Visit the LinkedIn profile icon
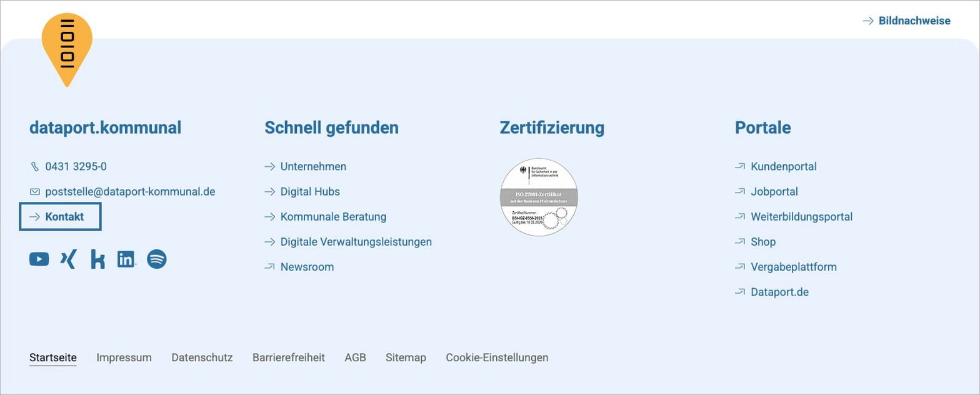 tap(126, 259)
